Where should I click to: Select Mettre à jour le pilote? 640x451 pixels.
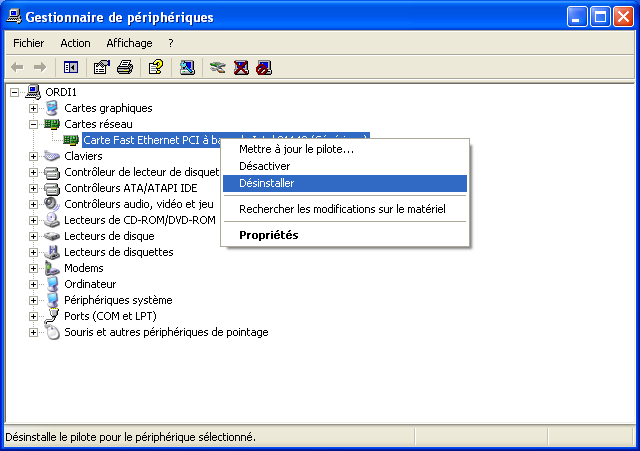296,149
